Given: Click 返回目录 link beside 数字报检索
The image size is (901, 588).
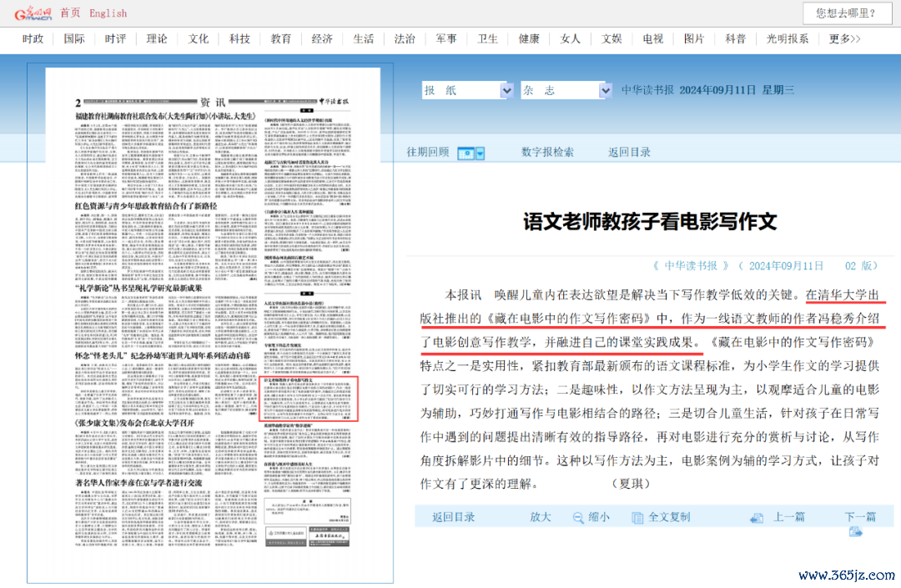Looking at the screenshot, I should (x=630, y=152).
